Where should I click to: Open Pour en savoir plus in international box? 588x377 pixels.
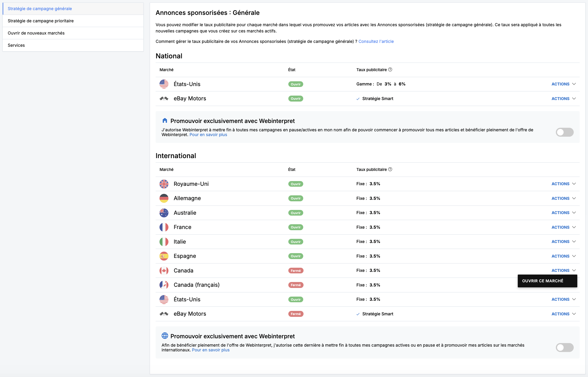click(x=211, y=350)
